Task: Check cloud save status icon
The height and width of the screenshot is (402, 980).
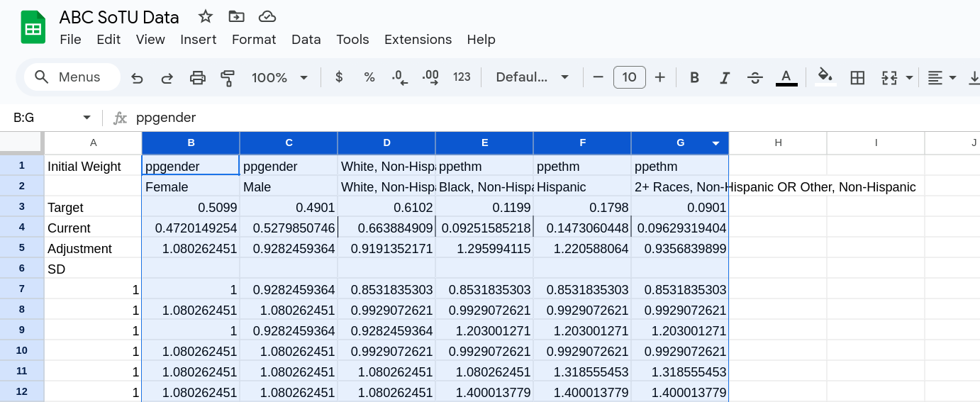Action: (x=267, y=16)
